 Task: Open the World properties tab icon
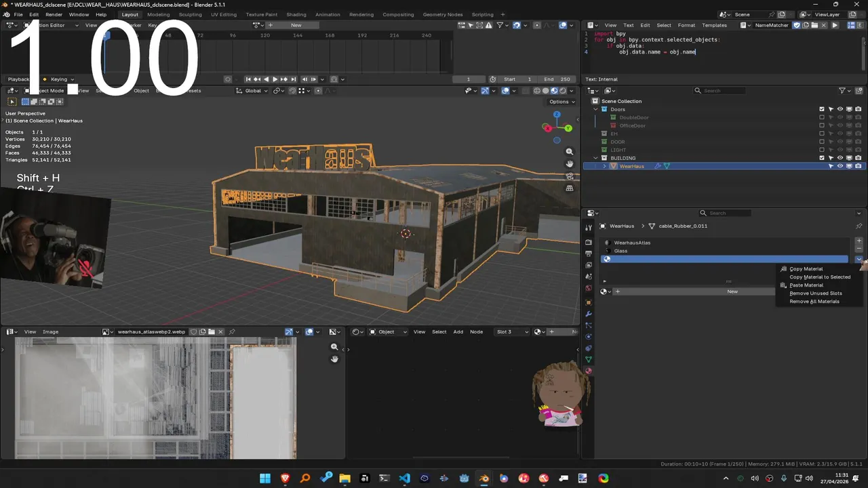tap(589, 288)
